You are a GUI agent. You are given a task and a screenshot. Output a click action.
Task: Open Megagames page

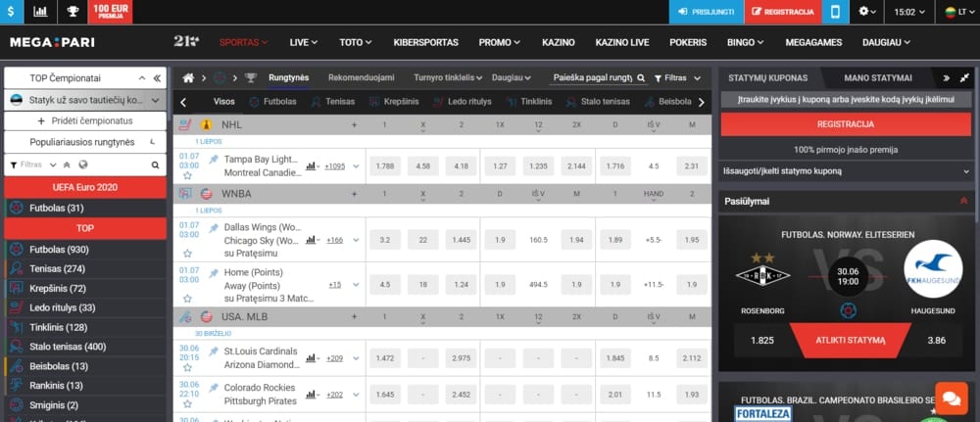(813, 42)
